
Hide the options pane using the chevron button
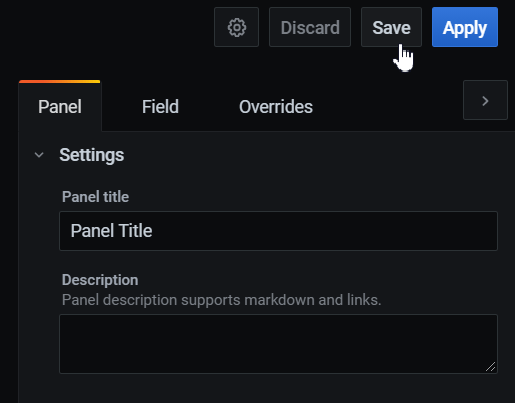point(485,100)
